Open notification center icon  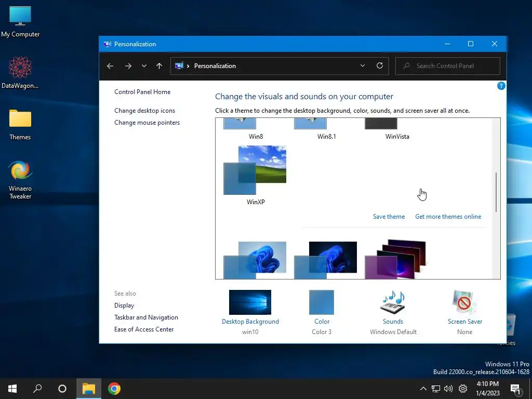pos(515,389)
